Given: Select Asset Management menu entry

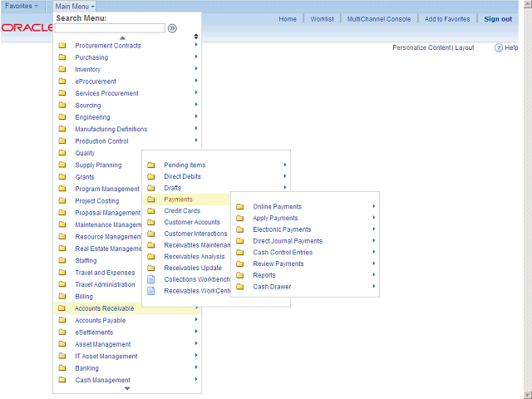Looking at the screenshot, I should pyautogui.click(x=103, y=344).
